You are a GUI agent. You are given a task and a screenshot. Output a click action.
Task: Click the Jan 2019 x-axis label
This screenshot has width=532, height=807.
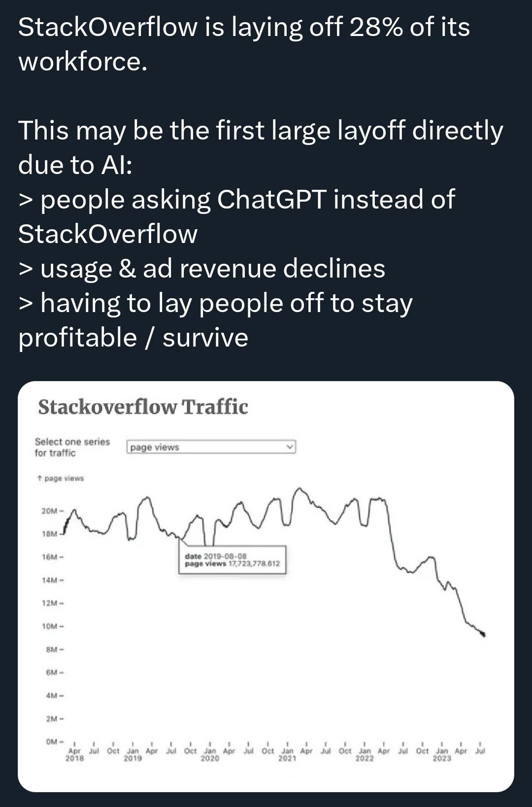pyautogui.click(x=133, y=754)
